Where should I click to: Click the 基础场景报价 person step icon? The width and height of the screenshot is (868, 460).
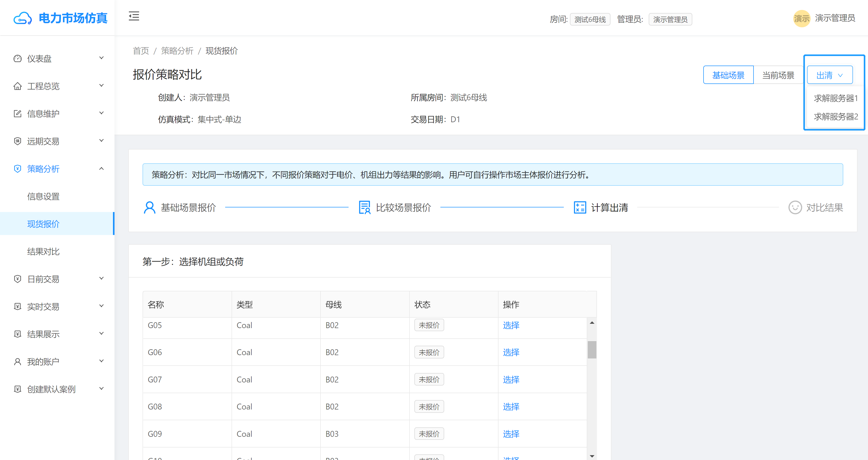150,207
